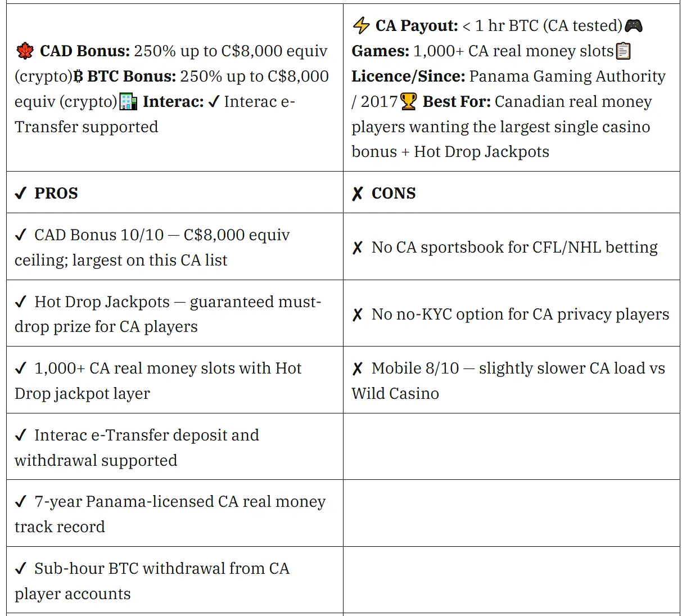Click the No no-KYC option text
The image size is (682, 616).
point(520,314)
